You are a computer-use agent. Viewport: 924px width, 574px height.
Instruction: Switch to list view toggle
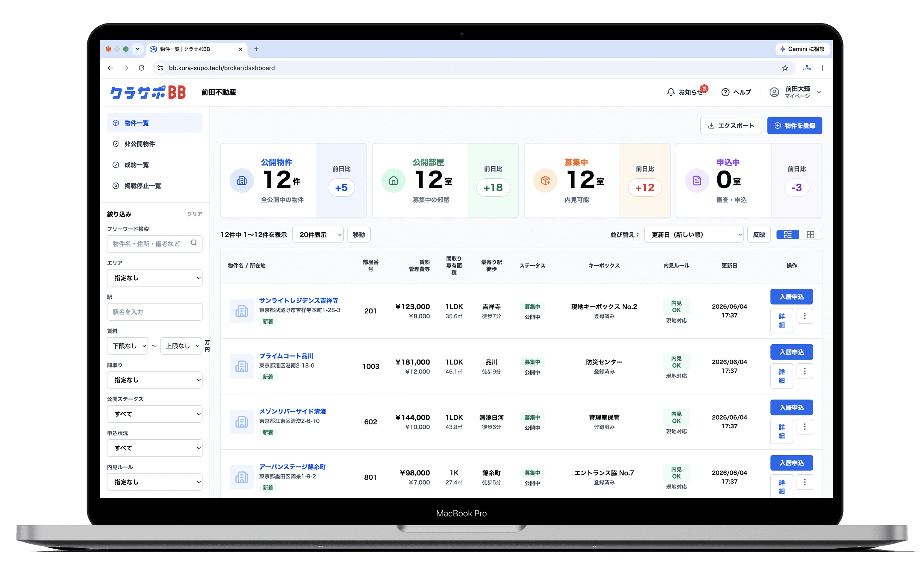tap(788, 235)
